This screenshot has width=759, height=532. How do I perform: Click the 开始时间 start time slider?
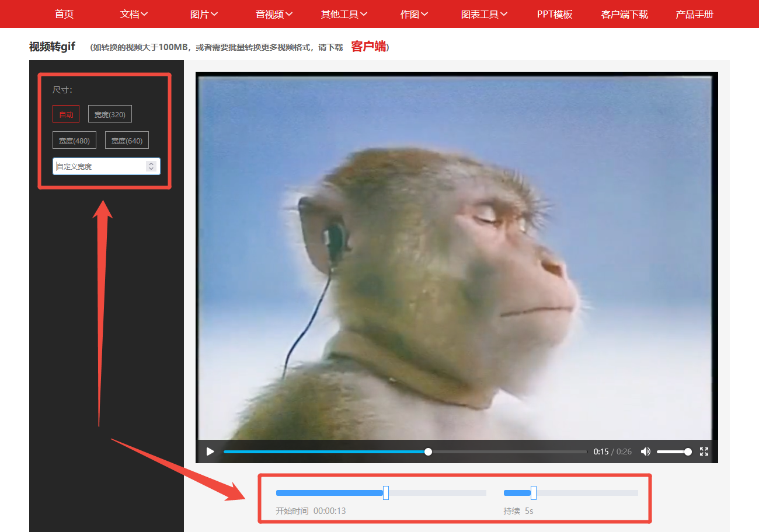click(x=381, y=493)
